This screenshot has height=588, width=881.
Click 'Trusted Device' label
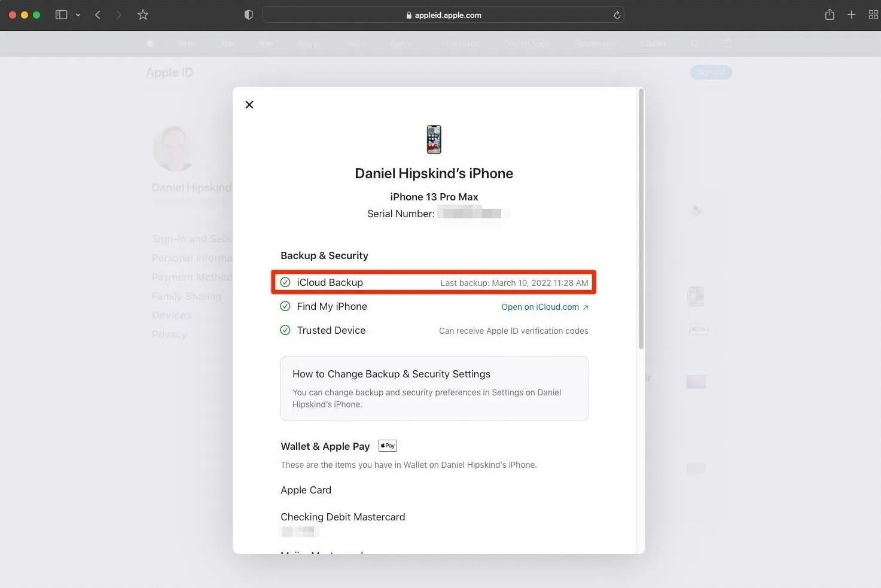coord(331,330)
